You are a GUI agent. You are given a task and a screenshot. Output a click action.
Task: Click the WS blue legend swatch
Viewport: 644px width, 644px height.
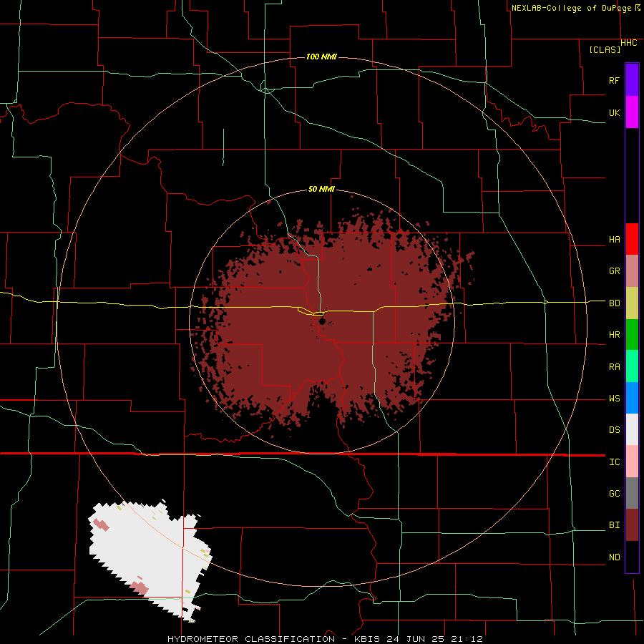632,398
